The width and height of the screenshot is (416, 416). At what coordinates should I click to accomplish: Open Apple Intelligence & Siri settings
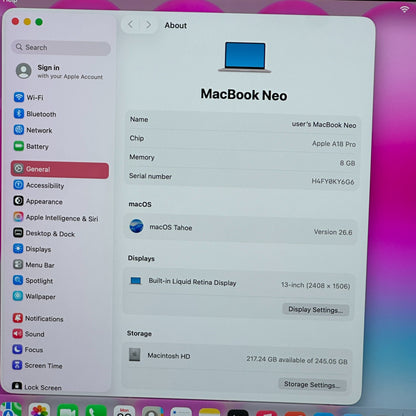pyautogui.click(x=56, y=218)
